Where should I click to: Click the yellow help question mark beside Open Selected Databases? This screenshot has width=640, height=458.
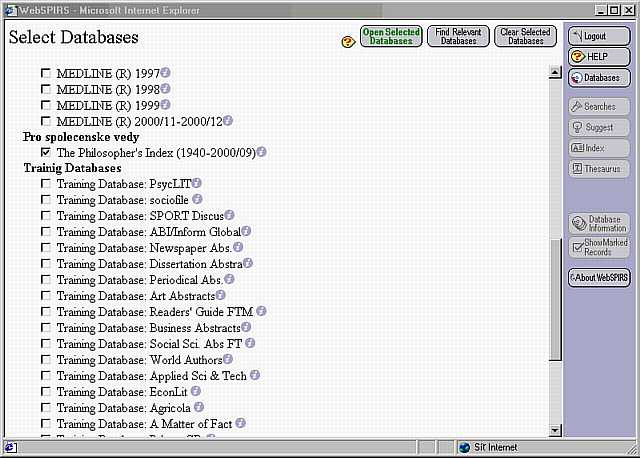[x=348, y=41]
